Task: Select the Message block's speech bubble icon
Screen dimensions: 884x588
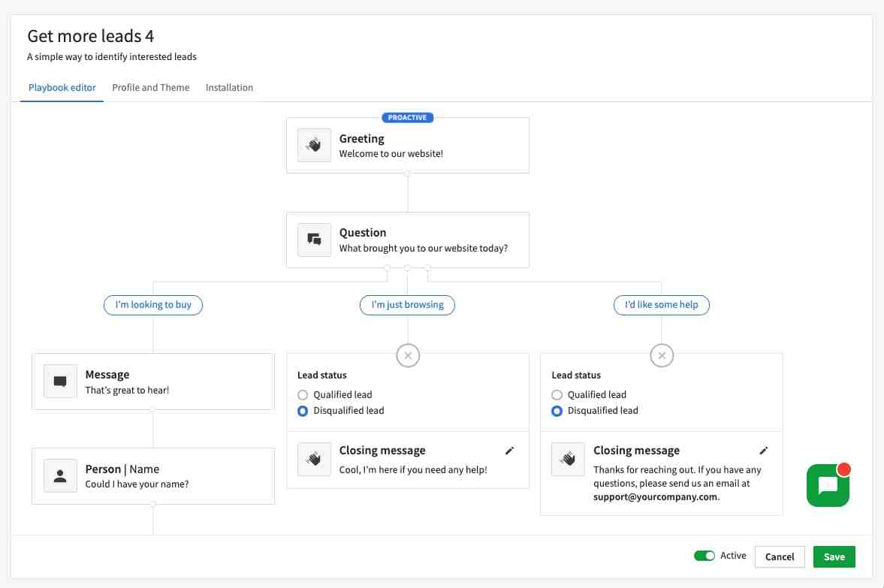Action: coord(59,381)
